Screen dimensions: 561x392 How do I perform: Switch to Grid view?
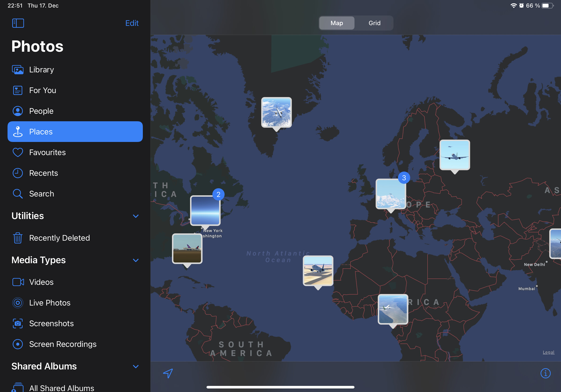[x=374, y=23]
